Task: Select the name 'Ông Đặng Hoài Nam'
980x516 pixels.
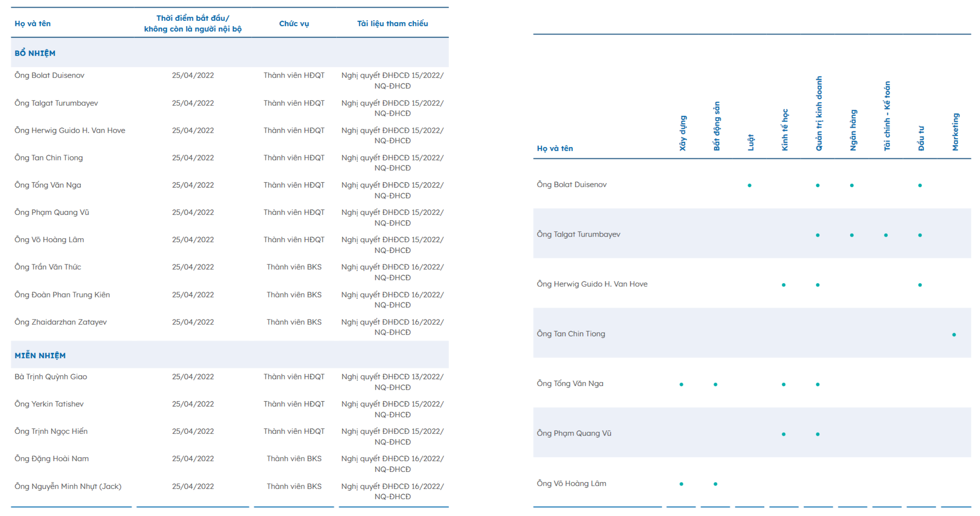Action: click(51, 459)
